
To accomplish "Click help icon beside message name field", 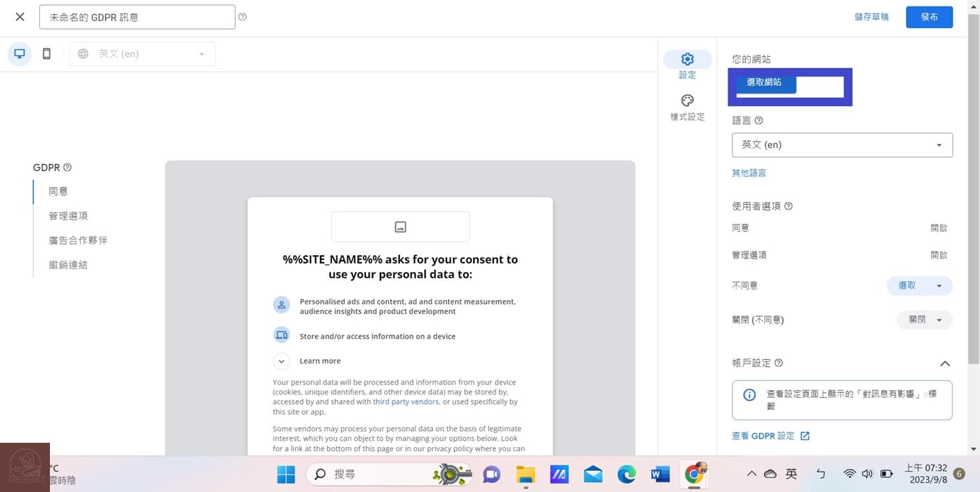I will (243, 17).
